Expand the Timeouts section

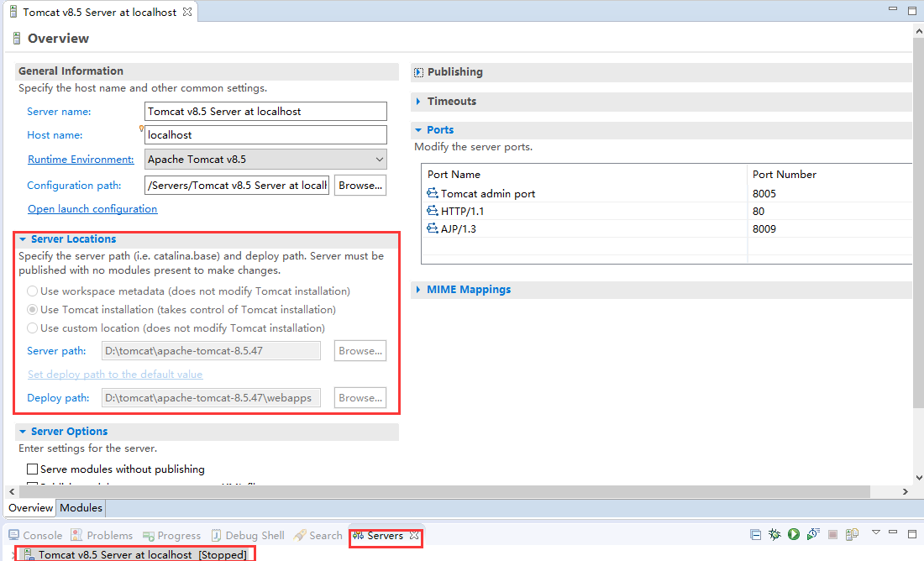coord(451,102)
